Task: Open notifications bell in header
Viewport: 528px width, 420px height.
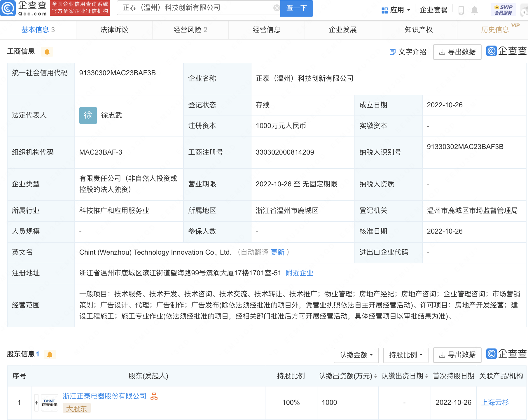Action: tap(475, 10)
